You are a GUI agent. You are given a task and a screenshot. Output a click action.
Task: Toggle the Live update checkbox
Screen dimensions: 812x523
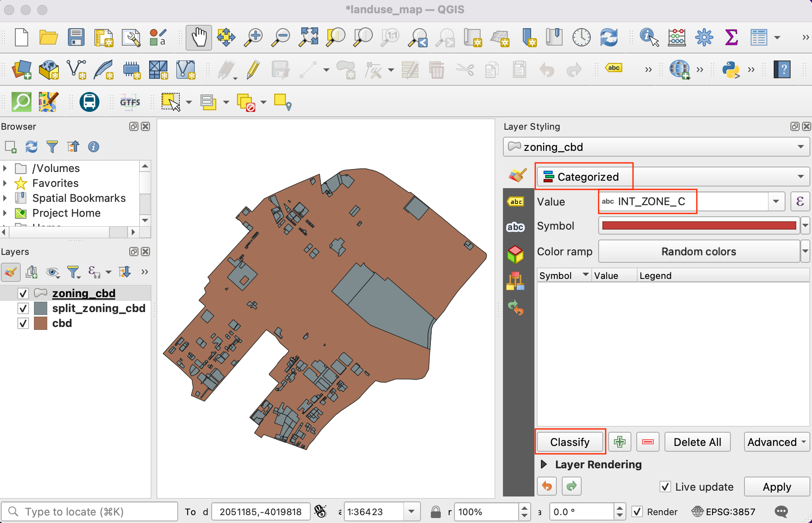(665, 487)
